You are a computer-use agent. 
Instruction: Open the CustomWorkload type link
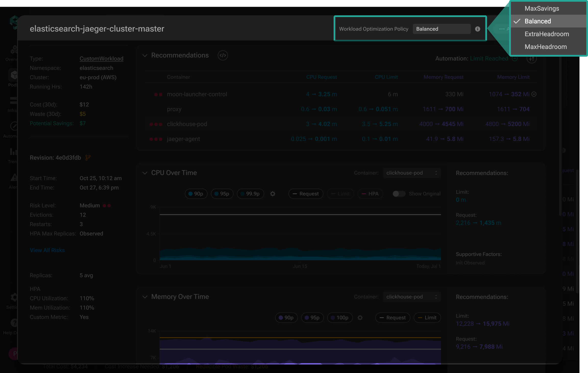click(x=101, y=58)
